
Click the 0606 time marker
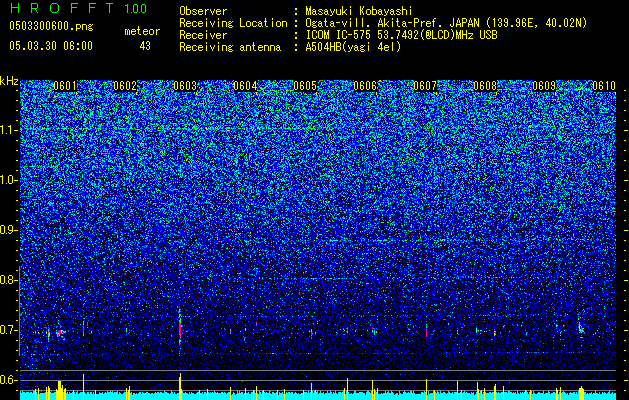pyautogui.click(x=365, y=86)
